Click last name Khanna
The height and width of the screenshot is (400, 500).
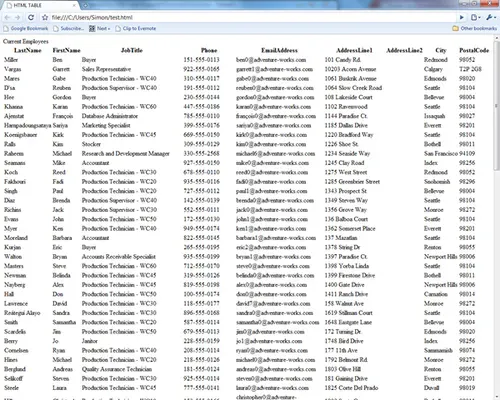(13, 106)
